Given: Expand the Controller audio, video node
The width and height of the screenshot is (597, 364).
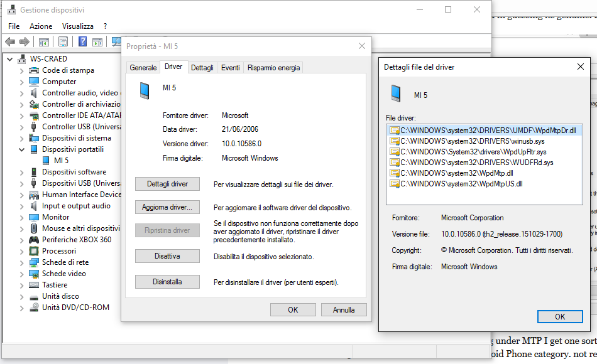Looking at the screenshot, I should [x=22, y=93].
